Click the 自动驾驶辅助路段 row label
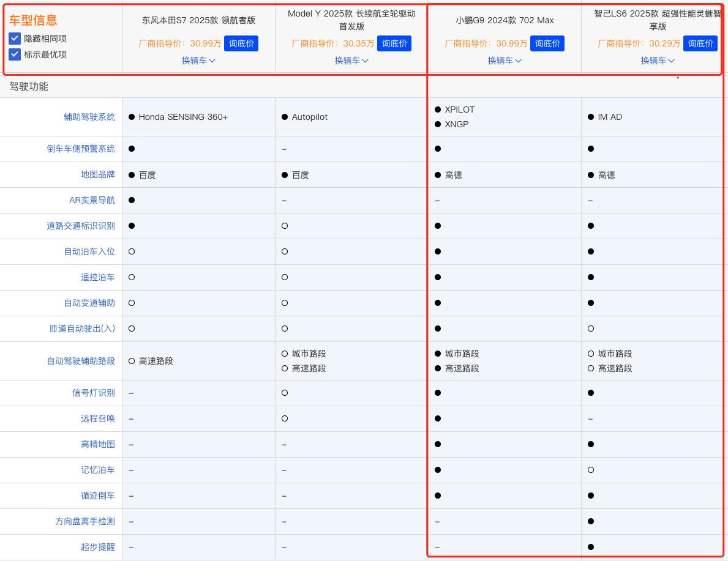This screenshot has height=561, width=728. pyautogui.click(x=81, y=361)
